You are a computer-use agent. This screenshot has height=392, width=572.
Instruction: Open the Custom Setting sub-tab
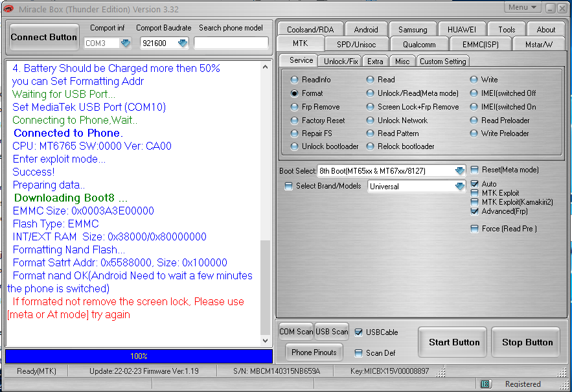(442, 61)
